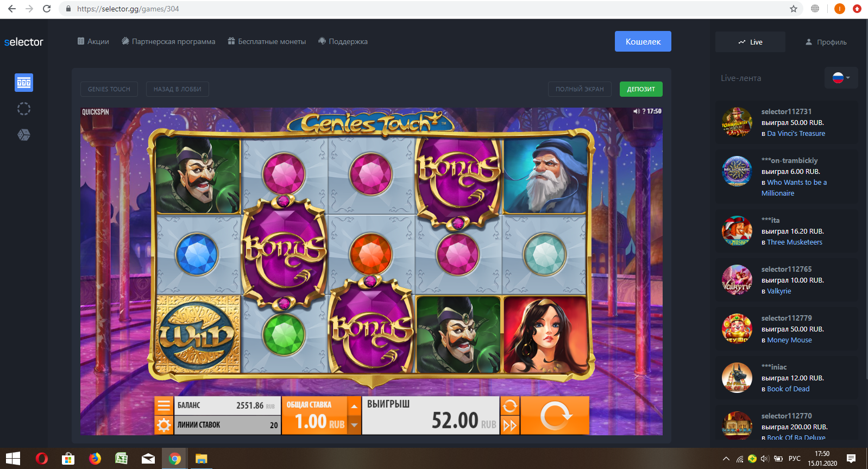Mute the slot game sound
This screenshot has height=469, width=868.
click(x=637, y=111)
